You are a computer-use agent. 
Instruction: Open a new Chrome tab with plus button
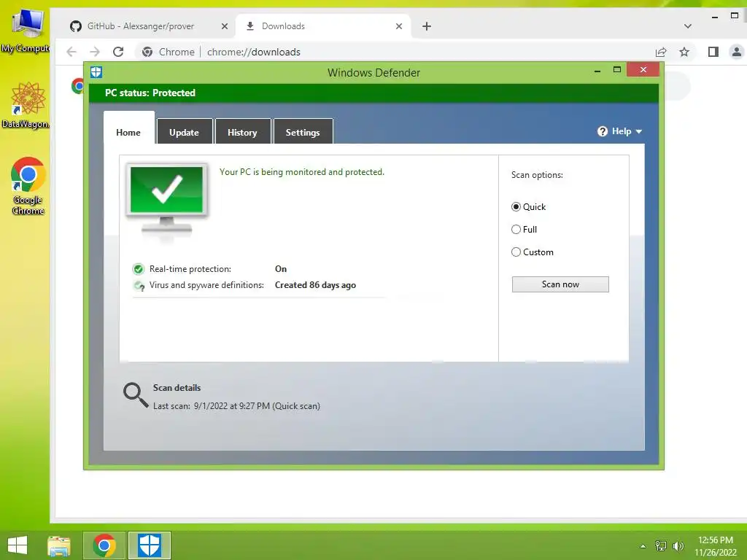tap(427, 26)
